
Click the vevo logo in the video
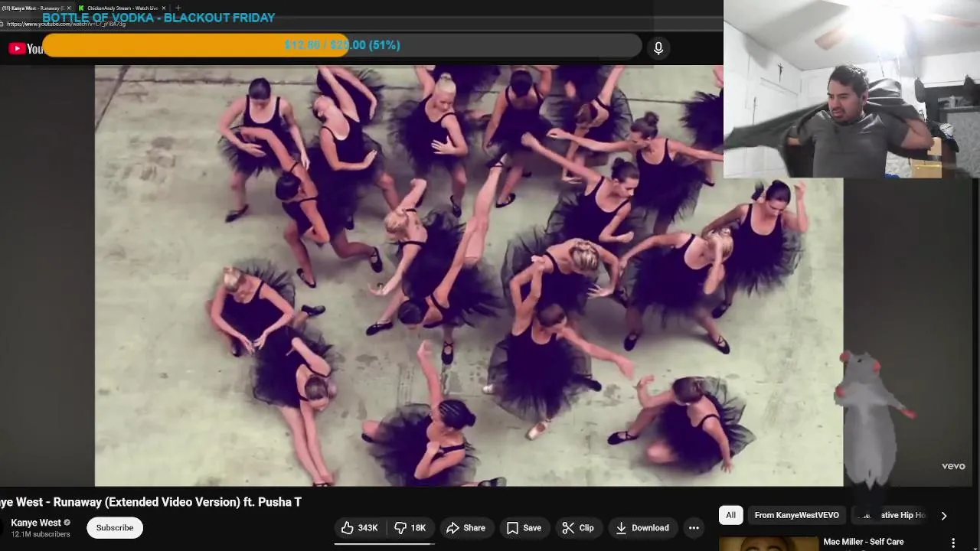tap(953, 466)
